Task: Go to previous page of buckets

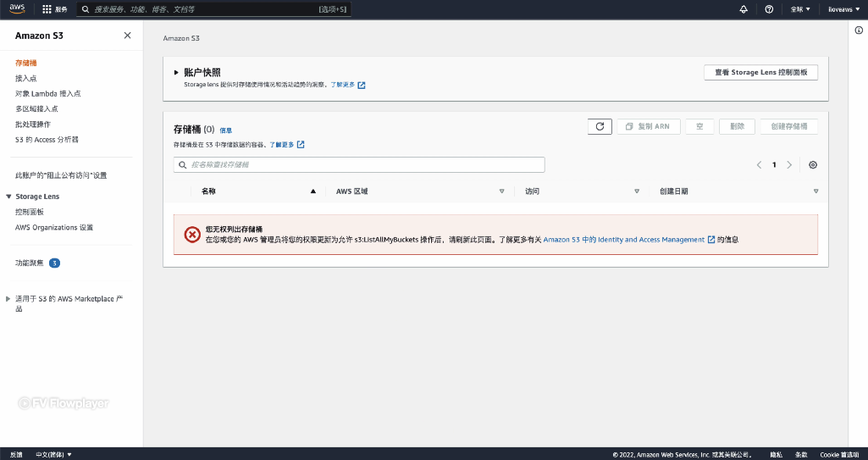Action: (x=759, y=165)
